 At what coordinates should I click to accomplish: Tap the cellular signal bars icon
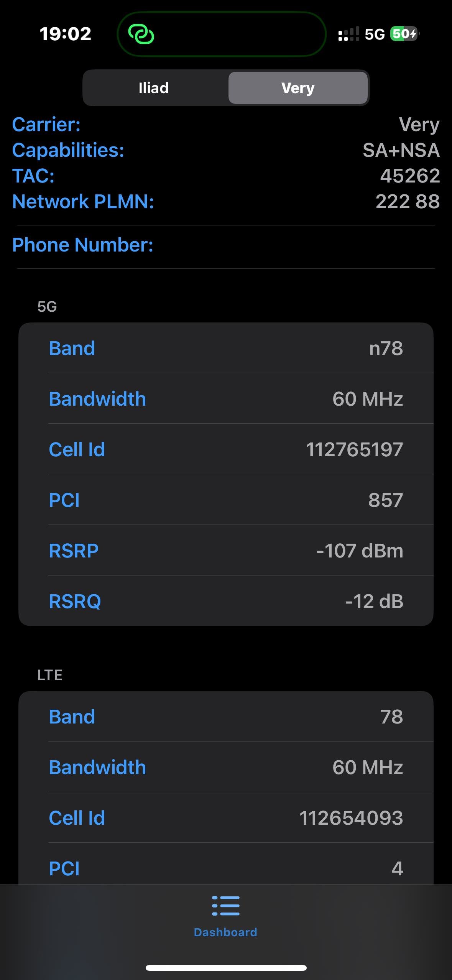point(348,34)
